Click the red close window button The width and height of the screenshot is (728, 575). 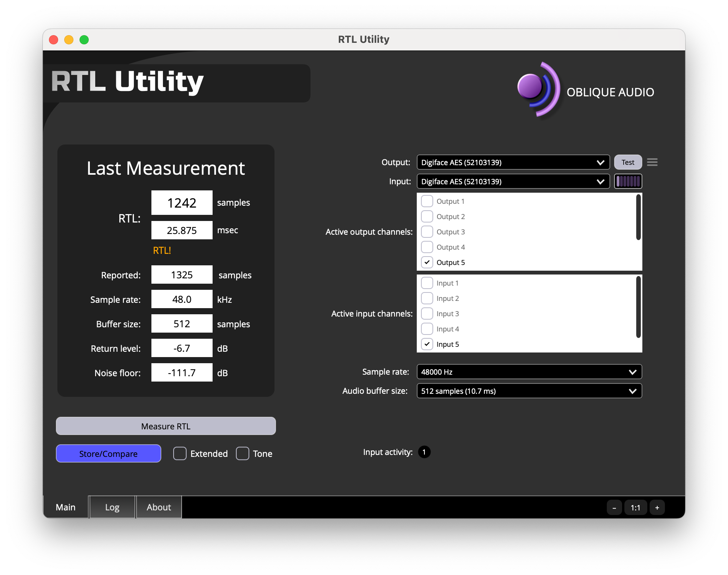coord(54,40)
